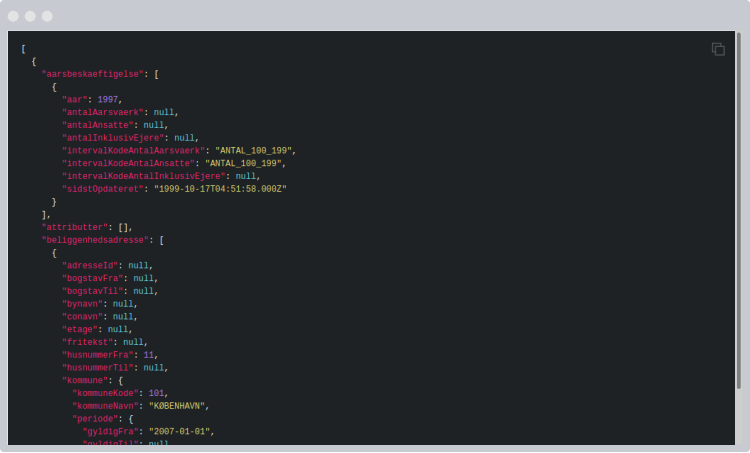Screen dimensions: 750x453
Task: Click the "attributter" key
Action: tap(75, 227)
